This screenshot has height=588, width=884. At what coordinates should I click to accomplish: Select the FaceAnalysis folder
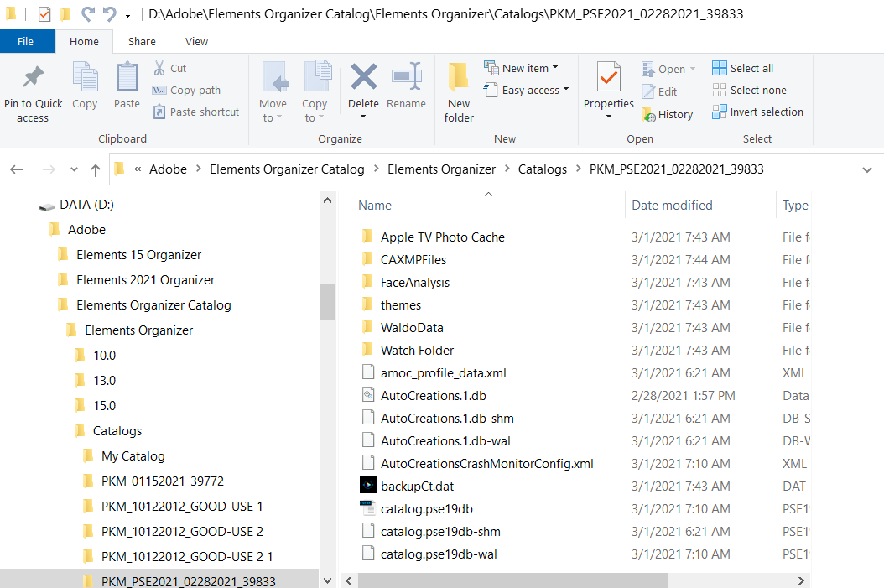[415, 283]
